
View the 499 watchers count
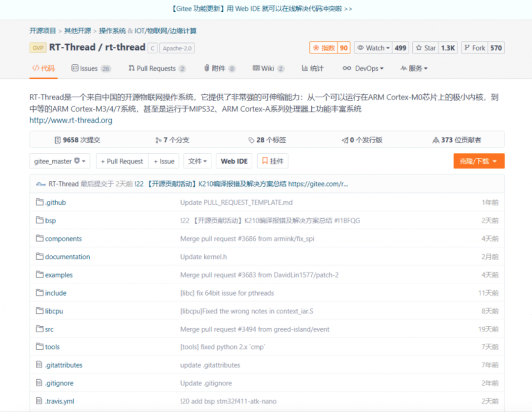[x=400, y=48]
